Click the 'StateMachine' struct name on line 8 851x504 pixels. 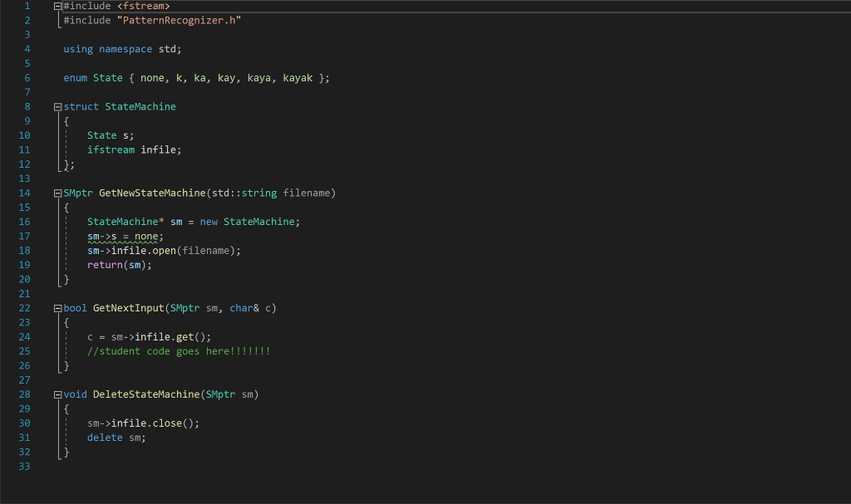140,107
